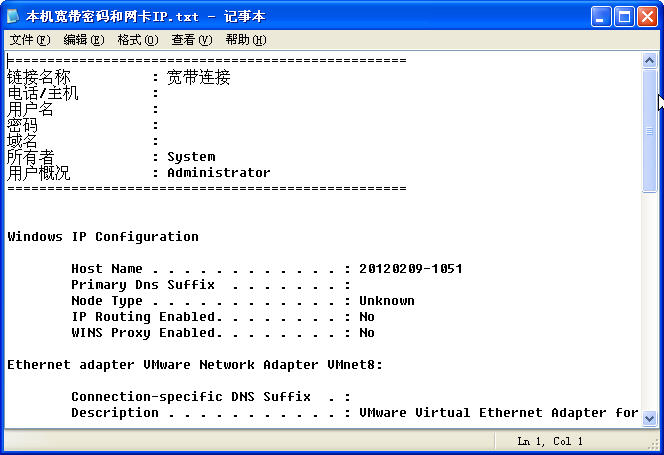Open the 编辑(E) menu
The image size is (664, 455).
click(83, 40)
